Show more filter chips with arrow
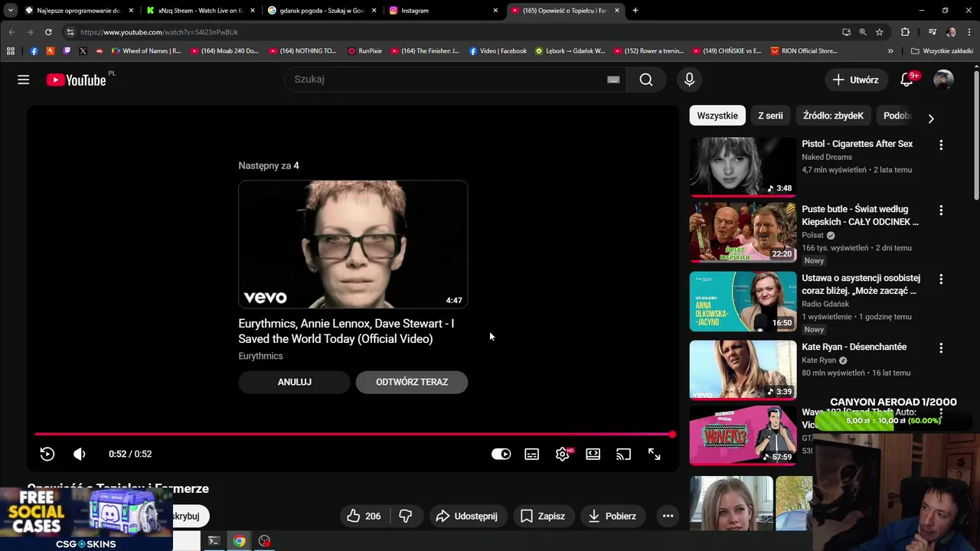 point(930,119)
